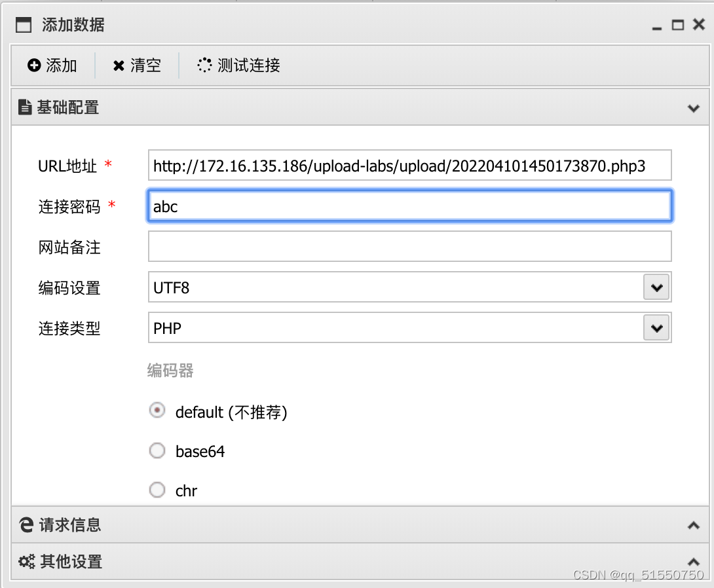Click the window icon in the title bar

pos(23,24)
